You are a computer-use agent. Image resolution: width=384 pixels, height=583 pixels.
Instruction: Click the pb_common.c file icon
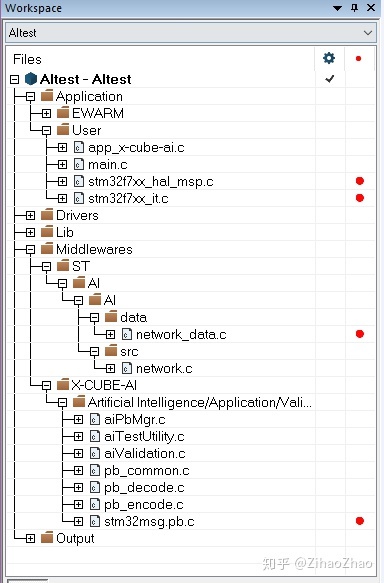(x=95, y=471)
